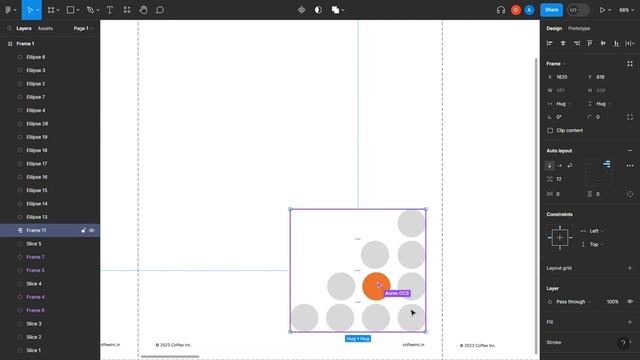Click Align left icon
Screen dimensions: 640x360
coord(549,43)
